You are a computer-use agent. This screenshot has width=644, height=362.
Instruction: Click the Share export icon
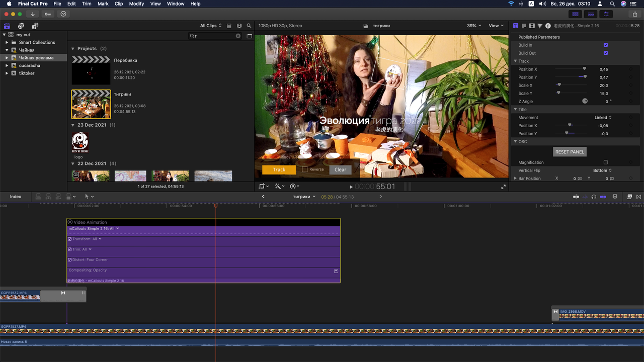pyautogui.click(x=635, y=14)
